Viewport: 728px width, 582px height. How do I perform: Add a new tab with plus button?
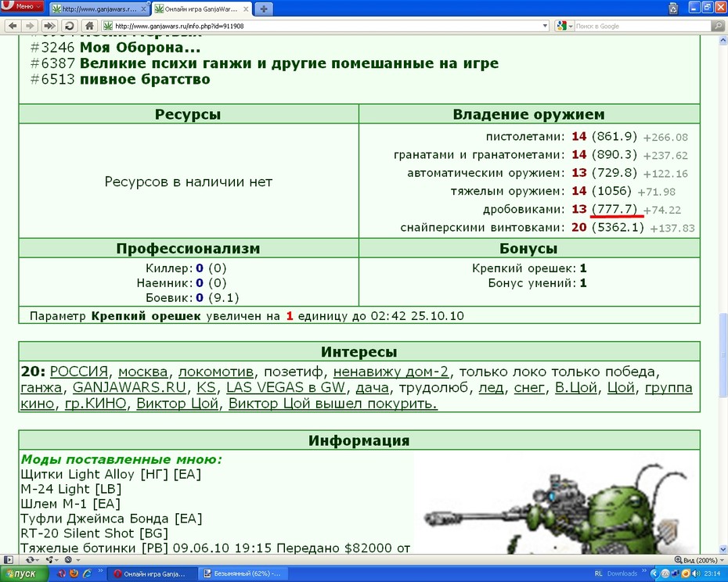point(264,9)
